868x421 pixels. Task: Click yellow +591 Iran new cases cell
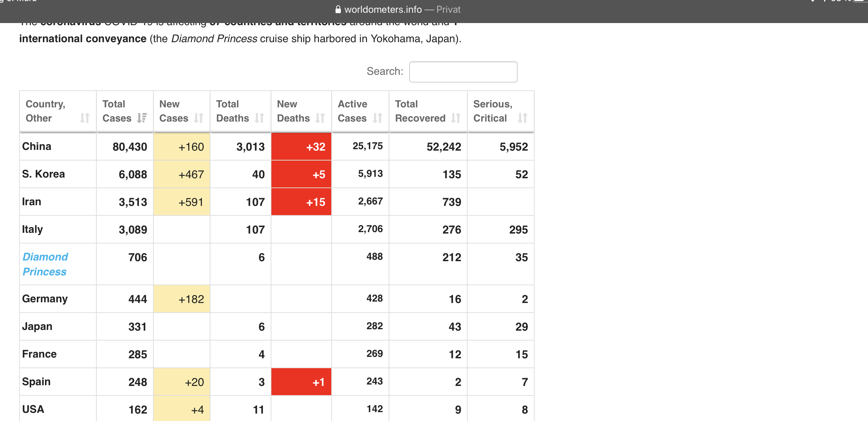click(182, 202)
